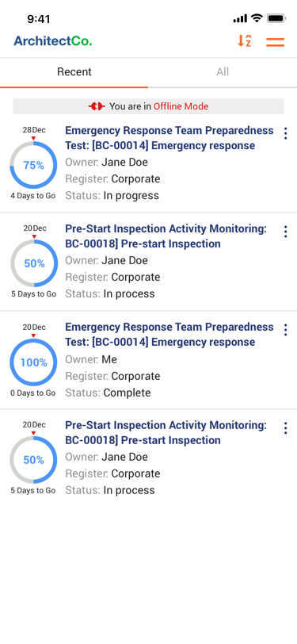Image resolution: width=297 pixels, height=644 pixels.
Task: Open kebab menu for 100% complete item
Action: [x=285, y=330]
